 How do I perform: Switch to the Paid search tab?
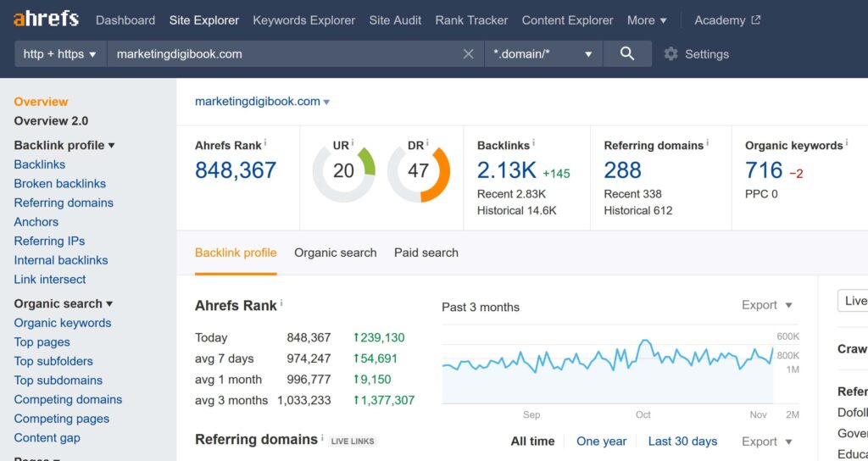click(x=426, y=253)
